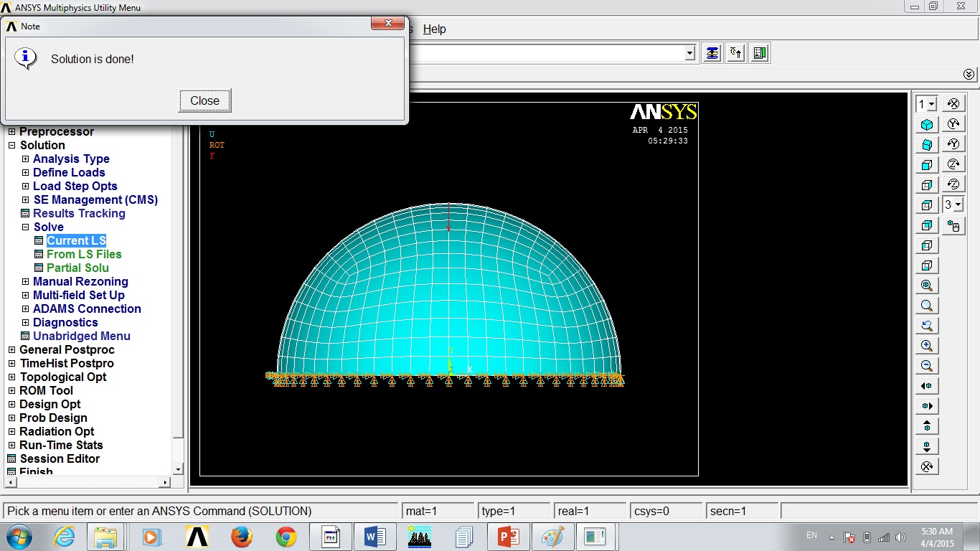Open the command input combo box arrow
Image resolution: width=980 pixels, height=551 pixels.
[690, 53]
